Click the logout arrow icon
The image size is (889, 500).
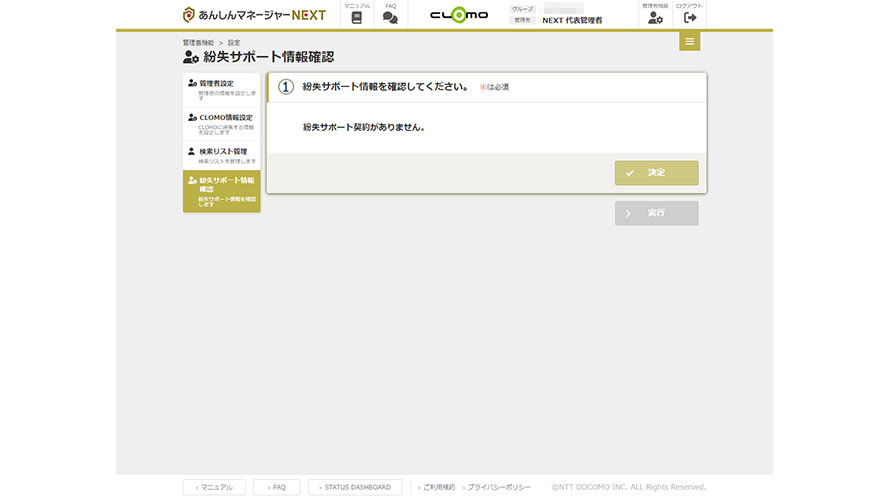[x=689, y=17]
